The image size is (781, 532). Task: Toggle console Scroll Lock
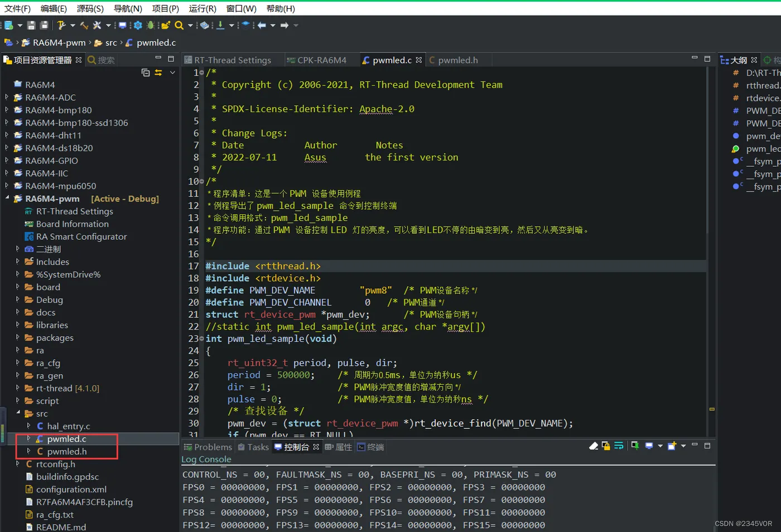tap(606, 446)
